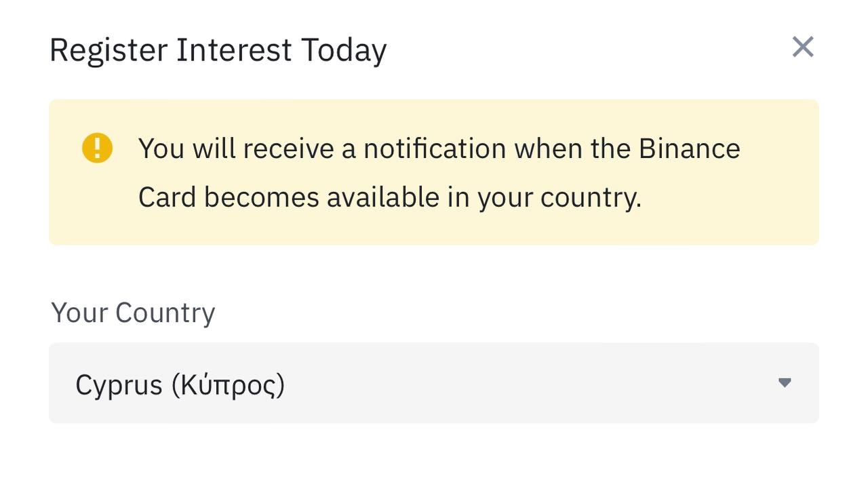Viewport: 868px width, 493px height.
Task: Click the Register Interest Today heading
Action: (x=218, y=50)
